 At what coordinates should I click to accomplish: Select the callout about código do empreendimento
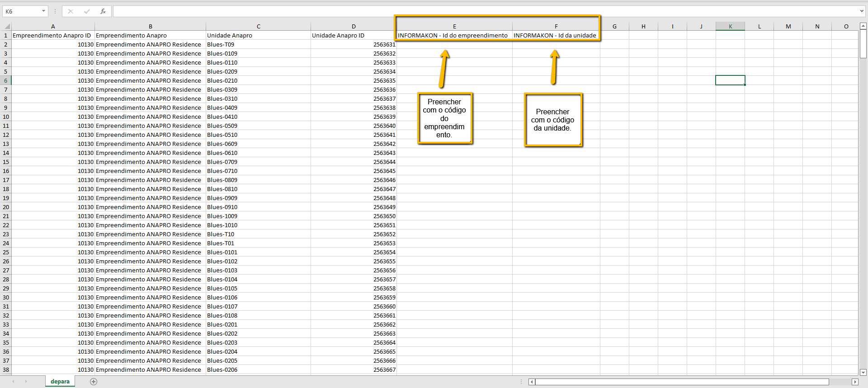[x=445, y=118]
